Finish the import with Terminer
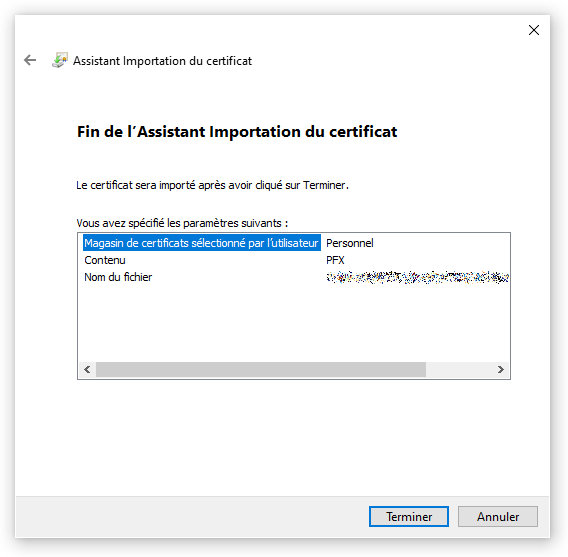 pyautogui.click(x=409, y=516)
